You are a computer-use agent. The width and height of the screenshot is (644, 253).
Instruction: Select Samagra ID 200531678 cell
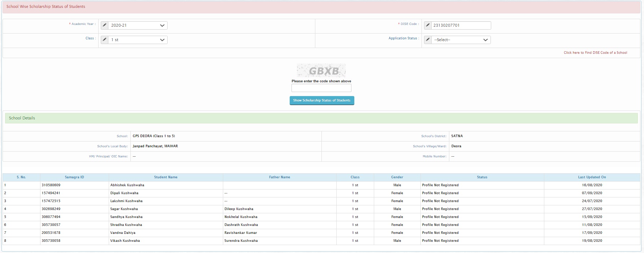coord(51,233)
